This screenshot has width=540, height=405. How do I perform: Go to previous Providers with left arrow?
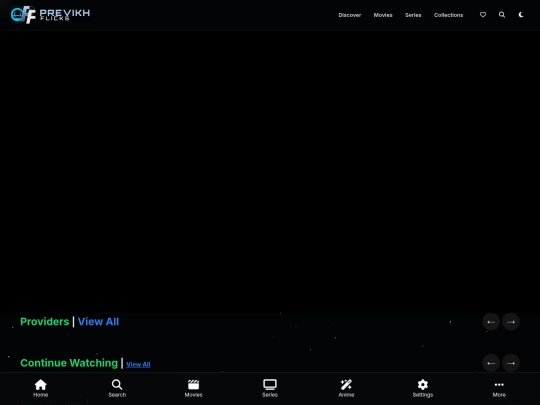pyautogui.click(x=491, y=322)
